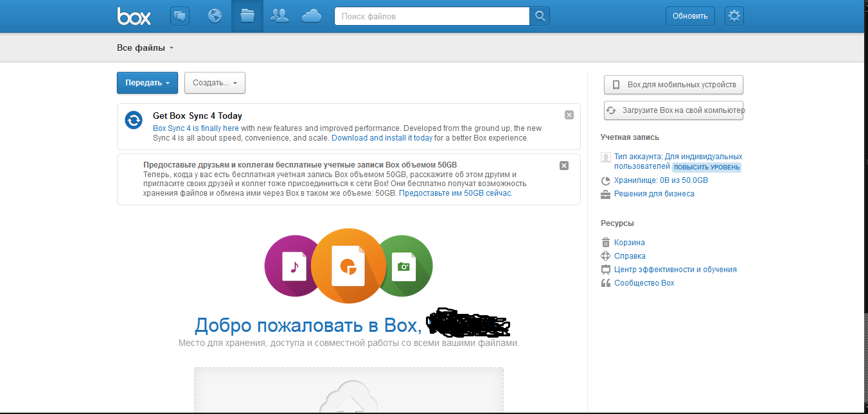Click the ПОВЫСИТЬ УРОВЕНЬ upgrade badge
The image size is (868, 414).
[x=707, y=167]
